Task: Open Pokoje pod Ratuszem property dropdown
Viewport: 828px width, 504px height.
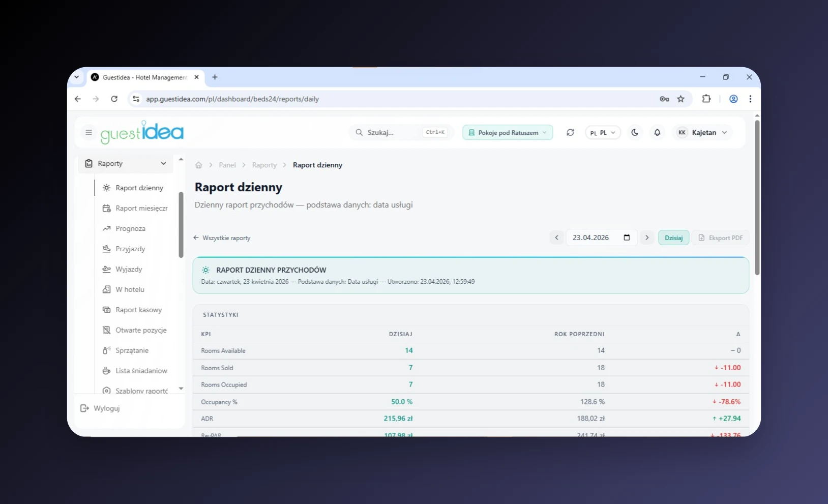Action: tap(508, 133)
